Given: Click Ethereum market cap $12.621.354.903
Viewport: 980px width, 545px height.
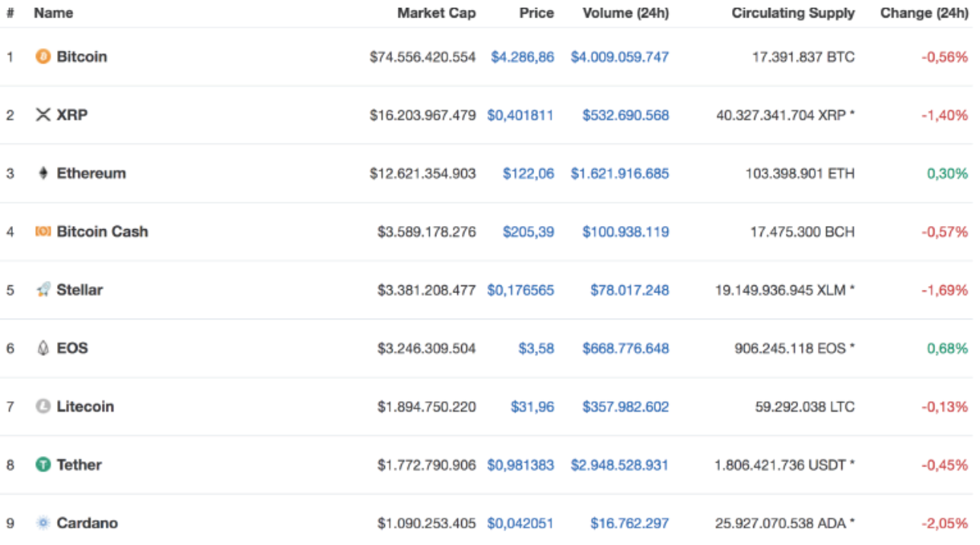Looking at the screenshot, I should click(423, 173).
